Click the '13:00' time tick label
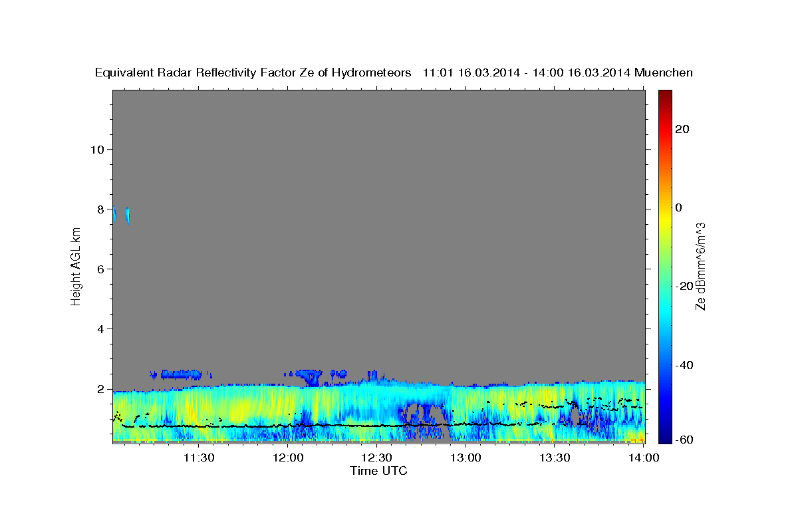The image size is (798, 532). (465, 458)
